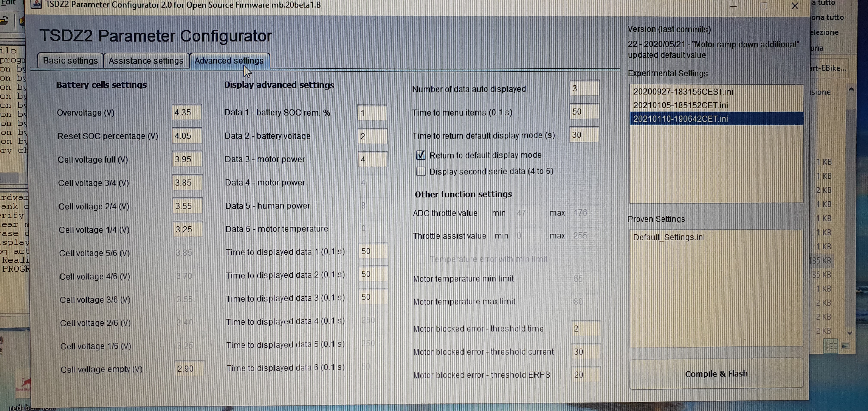Minimize the TSDZ2 Configurator window

pos(733,6)
